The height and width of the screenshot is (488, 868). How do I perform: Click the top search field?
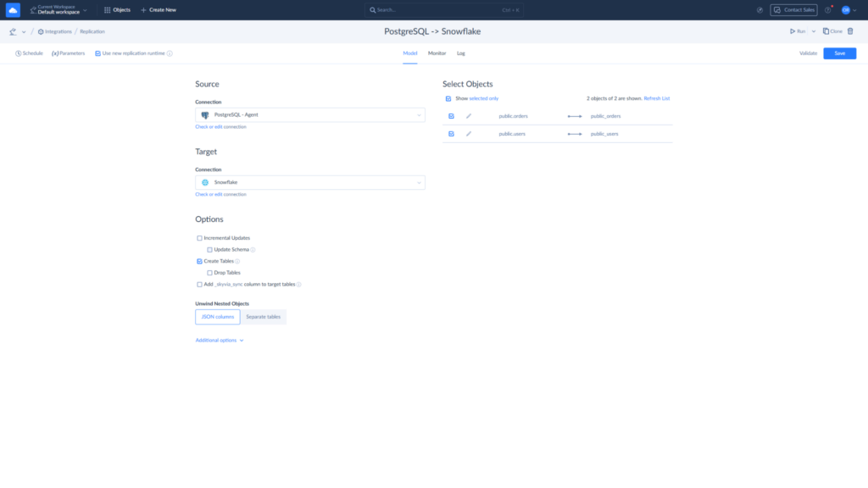(x=444, y=10)
